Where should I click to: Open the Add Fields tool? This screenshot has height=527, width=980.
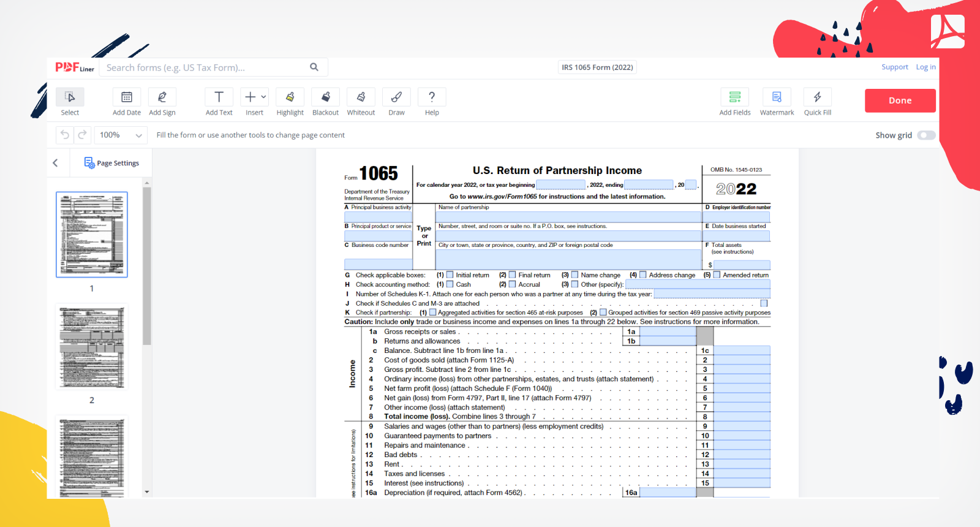[x=735, y=97]
